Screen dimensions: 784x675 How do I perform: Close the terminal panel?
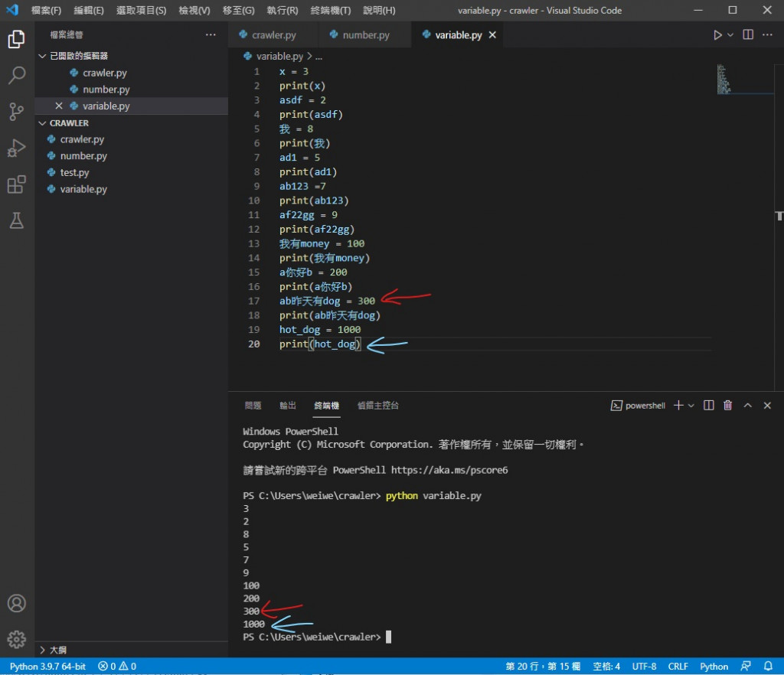point(767,405)
